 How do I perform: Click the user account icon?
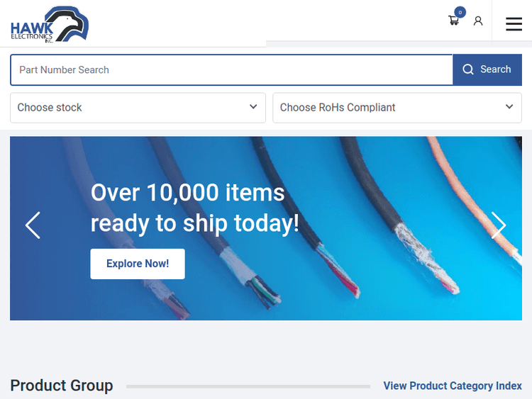pyautogui.click(x=478, y=21)
